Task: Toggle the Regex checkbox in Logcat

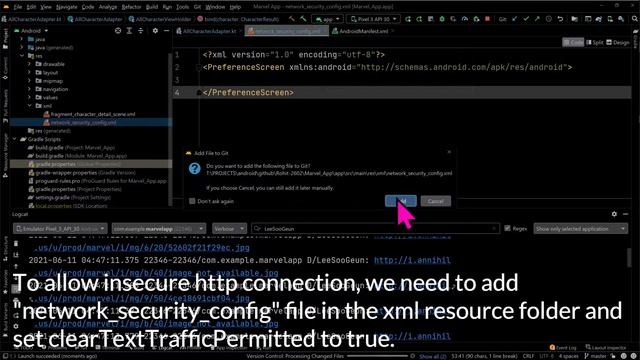Action: pyautogui.click(x=507, y=229)
